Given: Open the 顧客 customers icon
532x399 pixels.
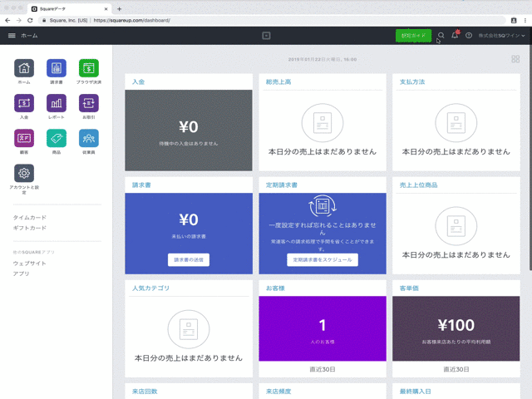Looking at the screenshot, I should click(24, 139).
